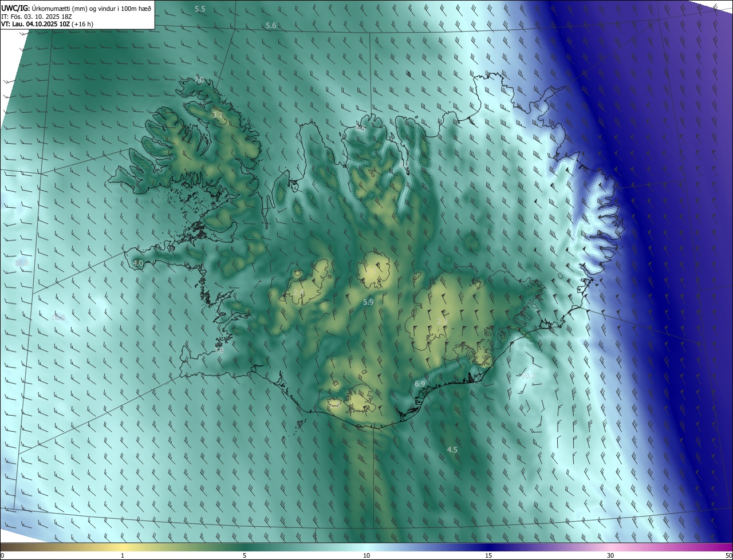The width and height of the screenshot is (733, 560).
Task: Click the 10 tick label on the color scale
Action: [366, 556]
